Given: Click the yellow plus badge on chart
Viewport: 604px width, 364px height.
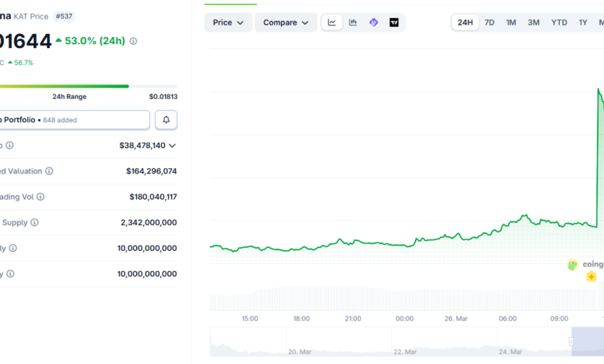Looking at the screenshot, I should 592,276.
